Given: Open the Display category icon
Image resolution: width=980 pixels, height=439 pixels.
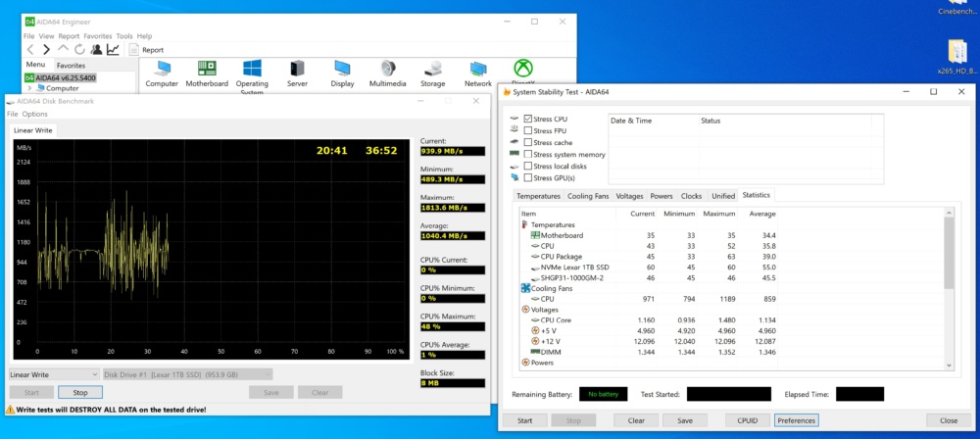Looking at the screenshot, I should point(342,73).
